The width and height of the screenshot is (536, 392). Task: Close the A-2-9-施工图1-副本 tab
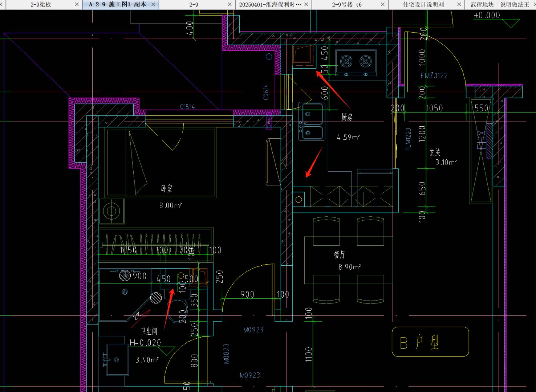153,5
